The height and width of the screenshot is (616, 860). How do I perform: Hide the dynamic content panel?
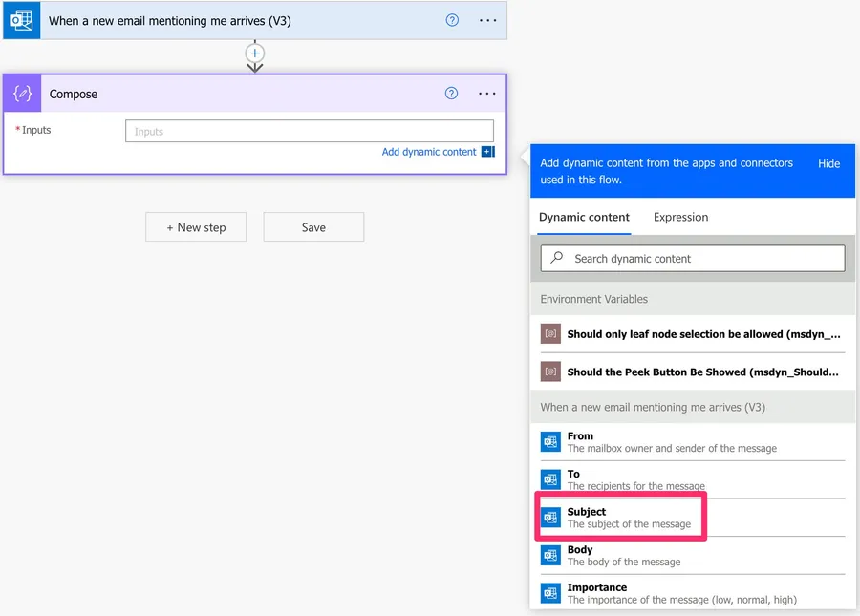[828, 163]
